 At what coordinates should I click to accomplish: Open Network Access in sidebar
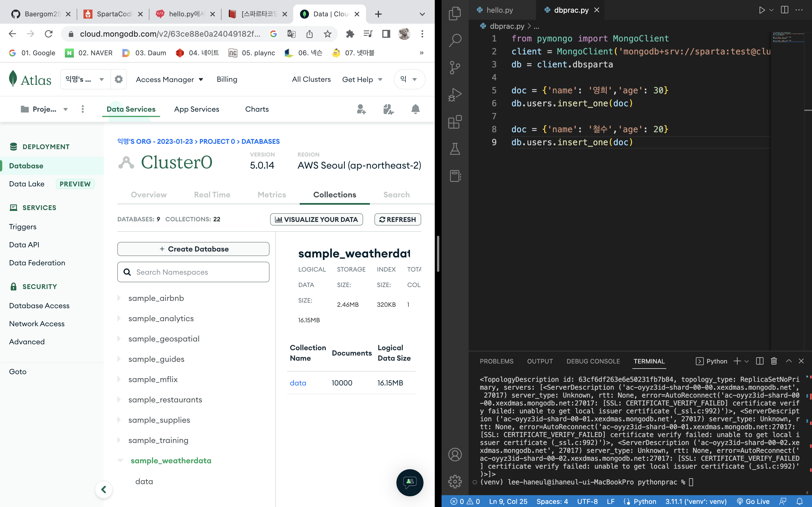pos(37,324)
